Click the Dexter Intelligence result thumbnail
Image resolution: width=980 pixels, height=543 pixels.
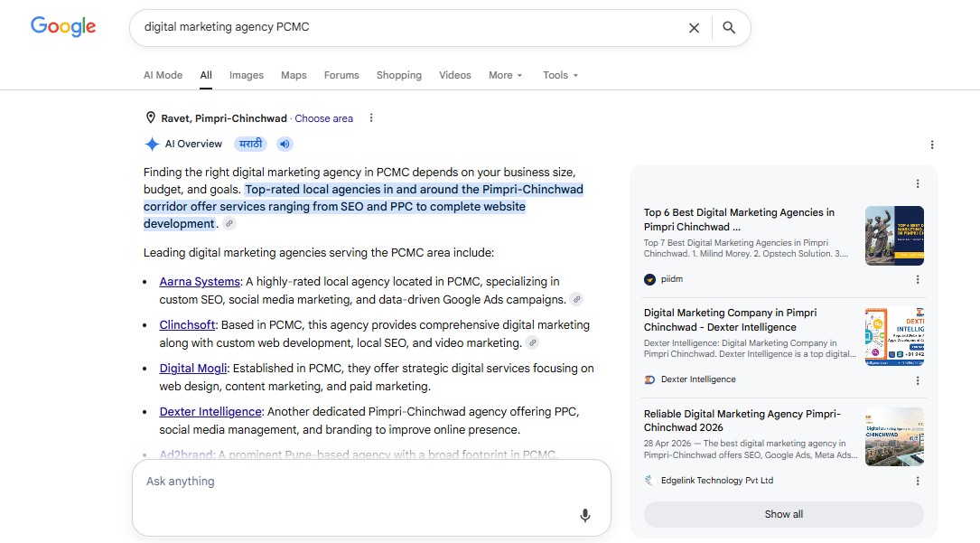[894, 337]
